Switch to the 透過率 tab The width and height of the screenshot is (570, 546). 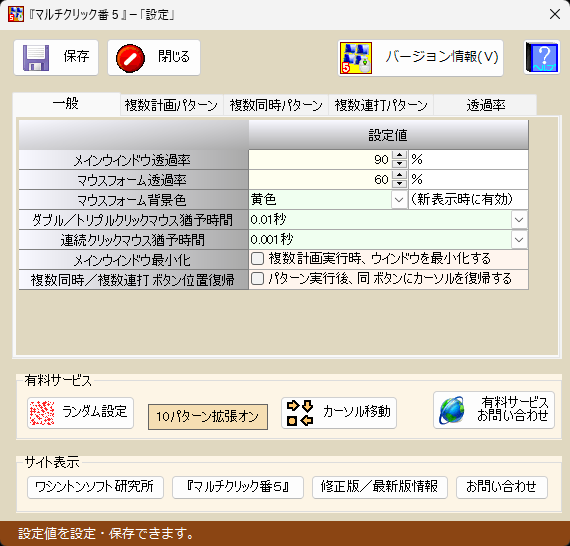485,105
